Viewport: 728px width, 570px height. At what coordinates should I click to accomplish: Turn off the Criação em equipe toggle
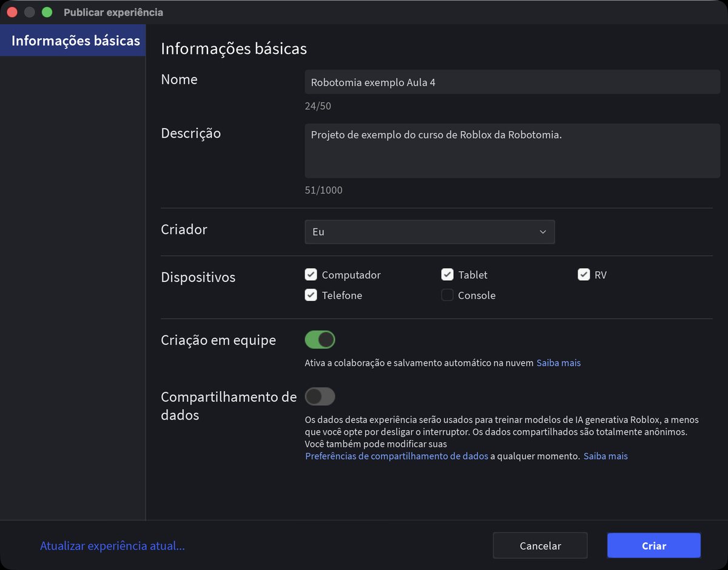pos(320,340)
